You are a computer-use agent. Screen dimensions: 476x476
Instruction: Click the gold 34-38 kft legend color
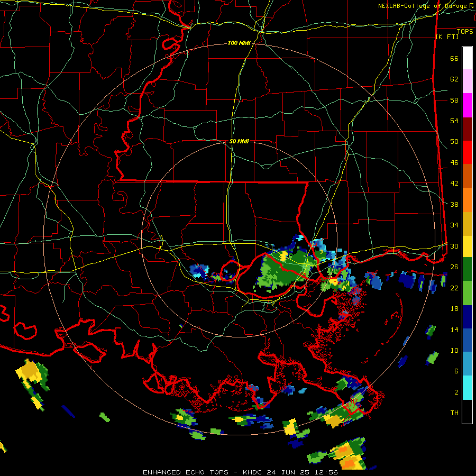(467, 224)
